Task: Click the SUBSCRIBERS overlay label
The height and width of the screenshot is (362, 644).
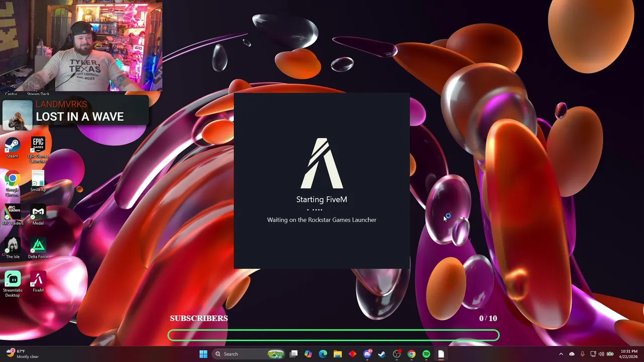Action: click(199, 318)
